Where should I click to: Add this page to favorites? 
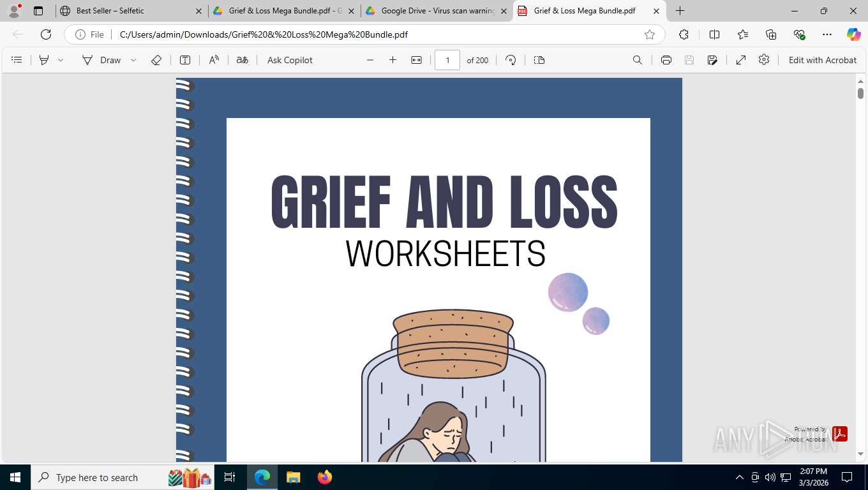[650, 34]
